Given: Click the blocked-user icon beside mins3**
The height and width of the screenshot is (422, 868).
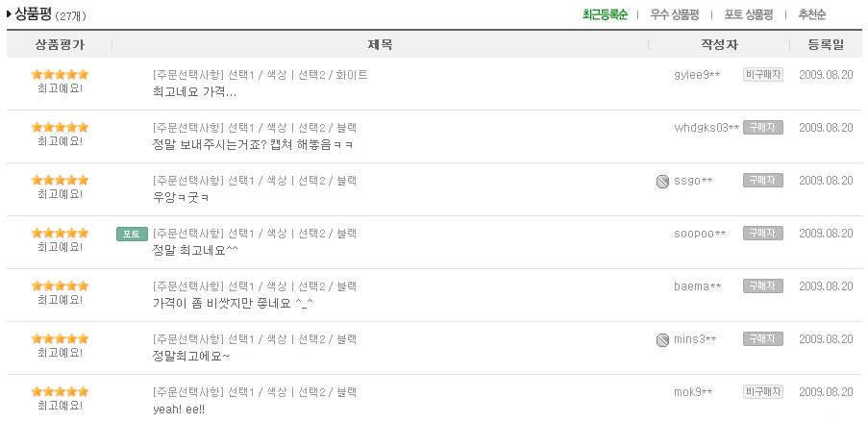Looking at the screenshot, I should click(662, 339).
